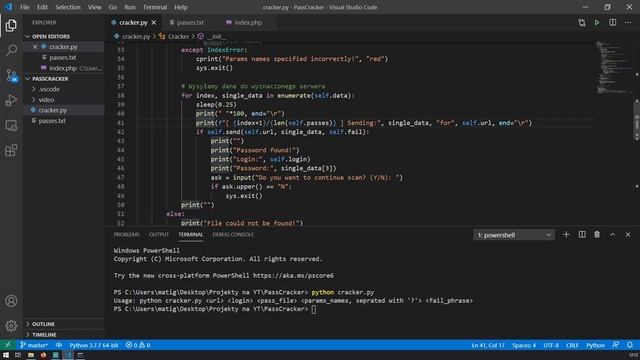Run Python file with play icon
Image resolution: width=640 pixels, height=360 pixels.
[597, 22]
